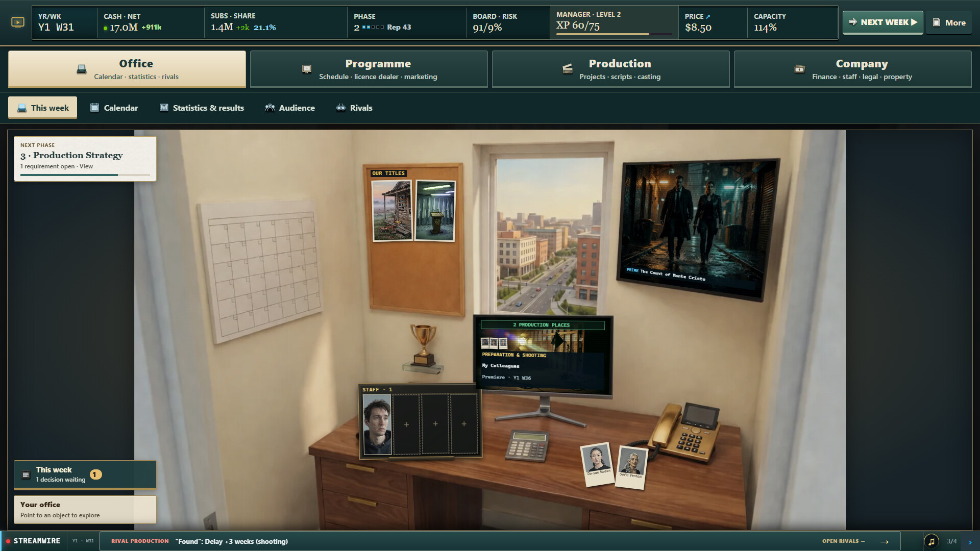Select the Programme main section
Screen dimensions: 980x551
click(369, 69)
